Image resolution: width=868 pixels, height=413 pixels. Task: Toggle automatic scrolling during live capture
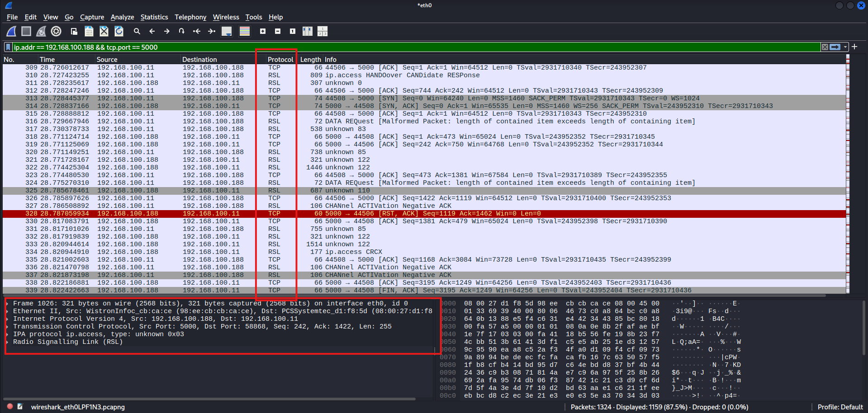pyautogui.click(x=227, y=31)
